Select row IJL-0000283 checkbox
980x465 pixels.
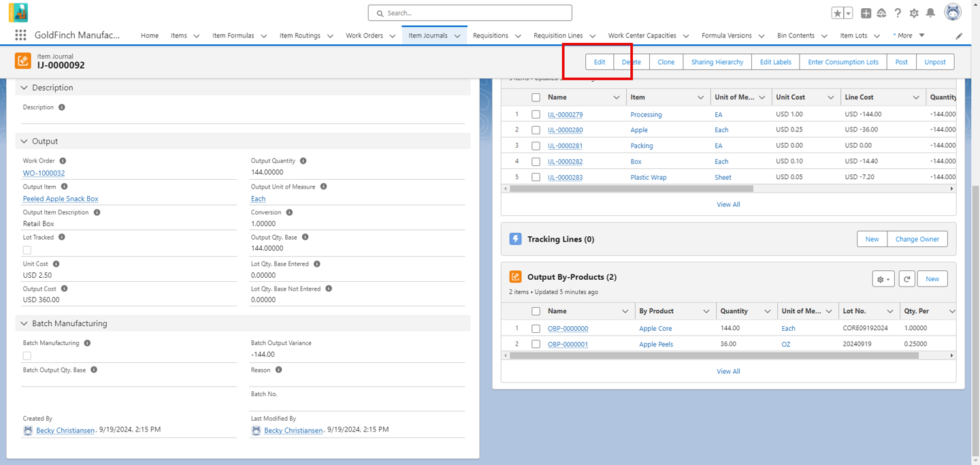click(x=536, y=177)
